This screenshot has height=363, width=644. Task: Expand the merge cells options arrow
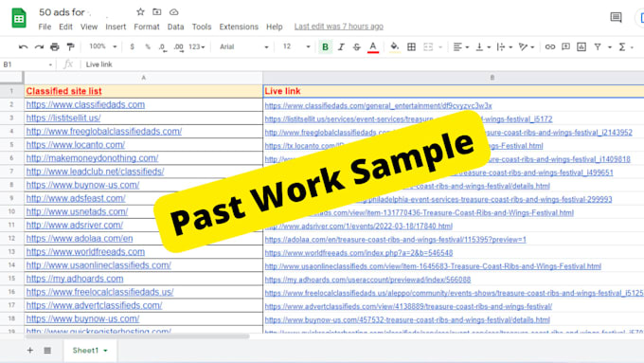440,47
